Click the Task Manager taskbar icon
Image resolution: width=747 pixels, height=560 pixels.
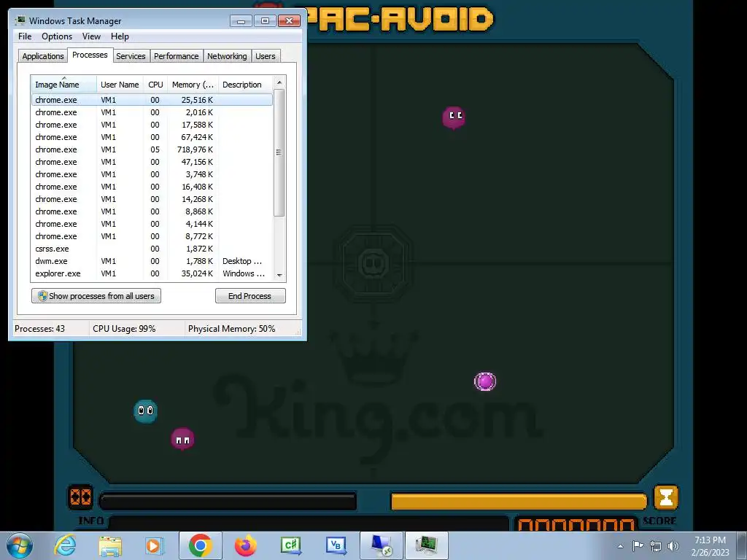[426, 545]
